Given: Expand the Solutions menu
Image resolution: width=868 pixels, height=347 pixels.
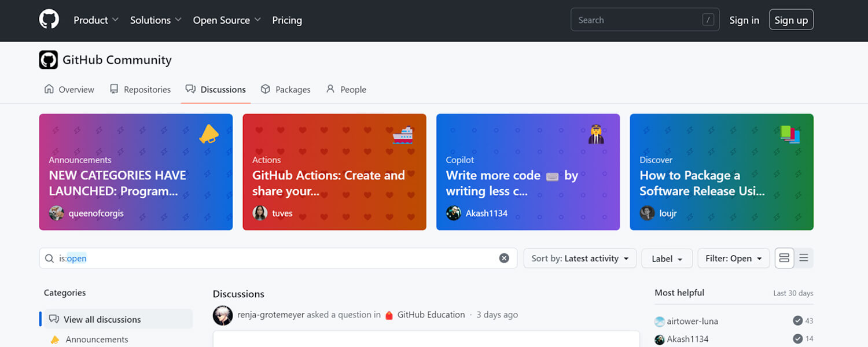Looking at the screenshot, I should click(x=156, y=20).
